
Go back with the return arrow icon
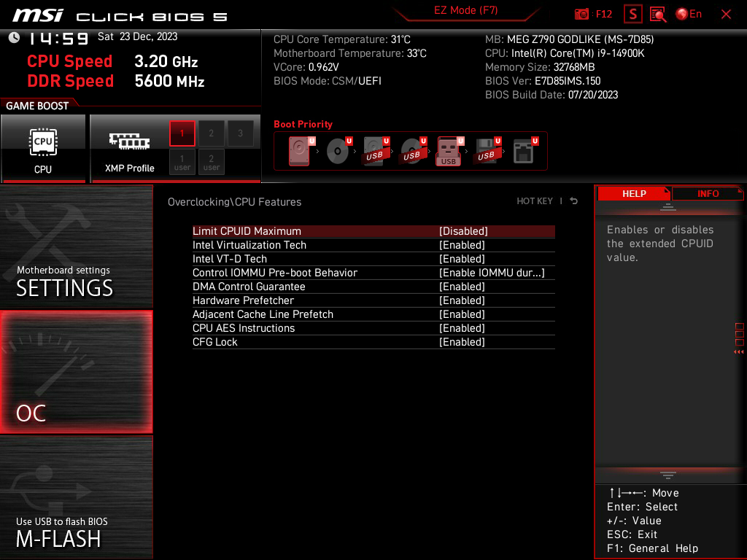[x=574, y=201]
